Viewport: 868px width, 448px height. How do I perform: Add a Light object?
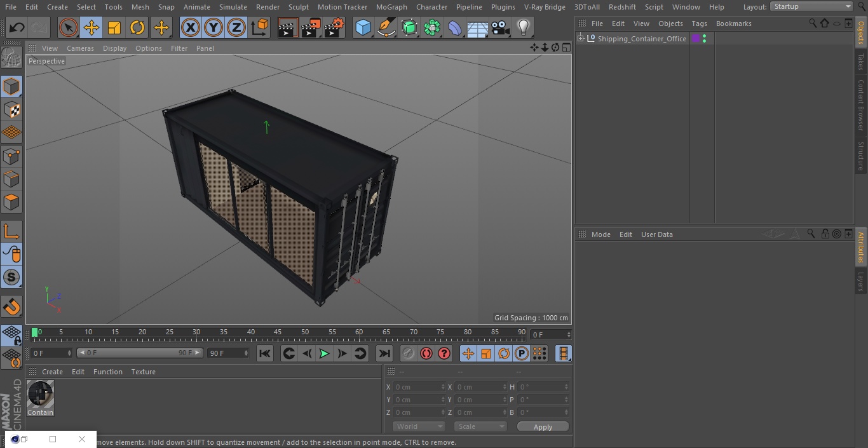pos(524,27)
